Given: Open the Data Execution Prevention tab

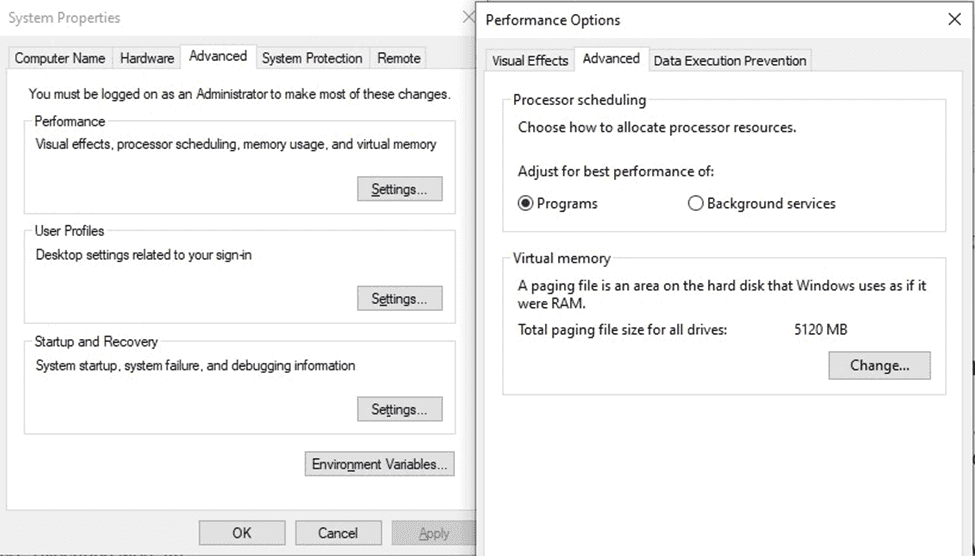Looking at the screenshot, I should (730, 60).
